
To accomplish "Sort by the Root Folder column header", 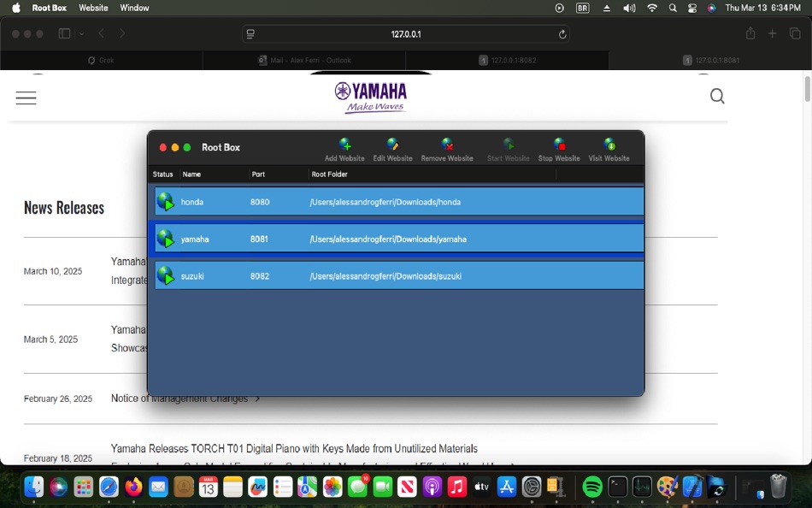I will pyautogui.click(x=329, y=174).
